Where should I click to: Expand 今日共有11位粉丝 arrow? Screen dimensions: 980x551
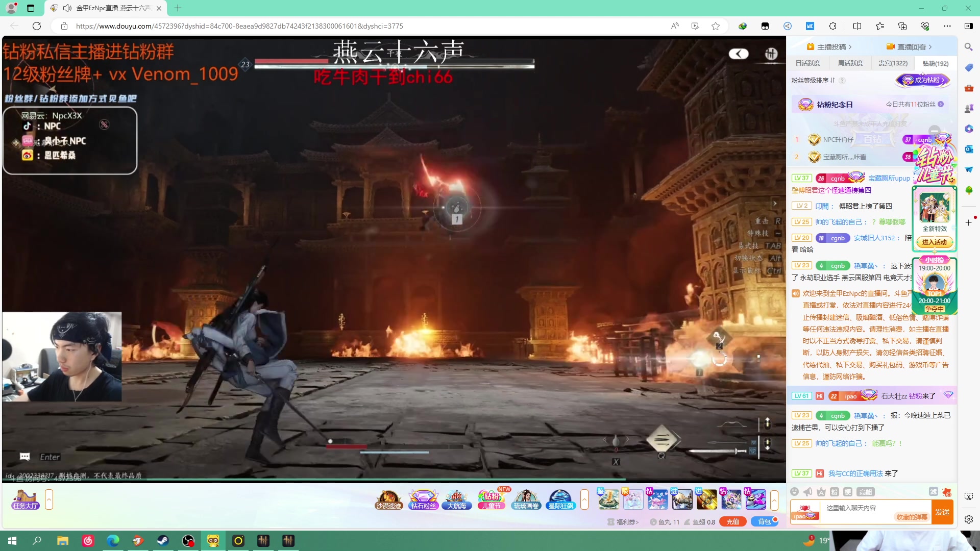click(941, 104)
